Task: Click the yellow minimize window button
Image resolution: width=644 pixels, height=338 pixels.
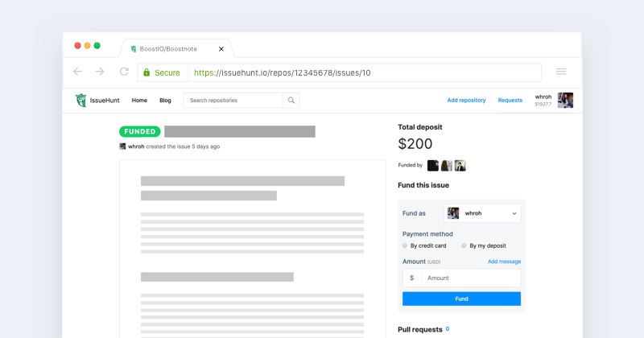Action: 88,46
